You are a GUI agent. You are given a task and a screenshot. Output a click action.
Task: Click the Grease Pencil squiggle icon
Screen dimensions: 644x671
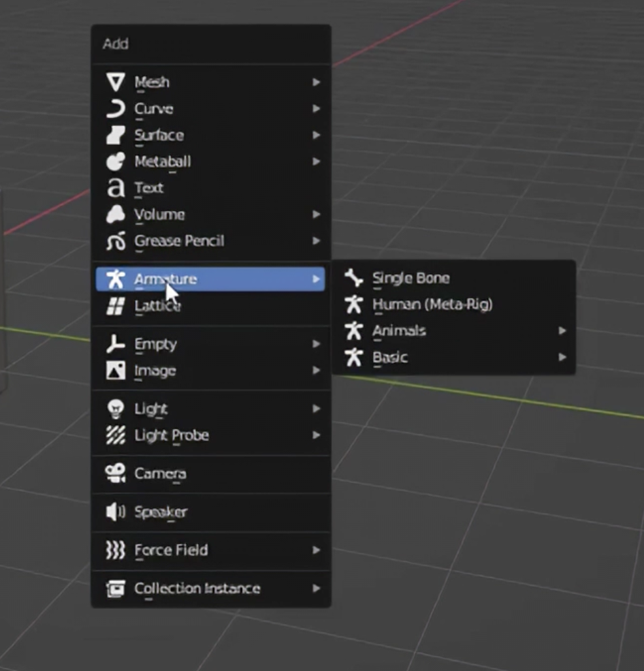[x=116, y=241]
